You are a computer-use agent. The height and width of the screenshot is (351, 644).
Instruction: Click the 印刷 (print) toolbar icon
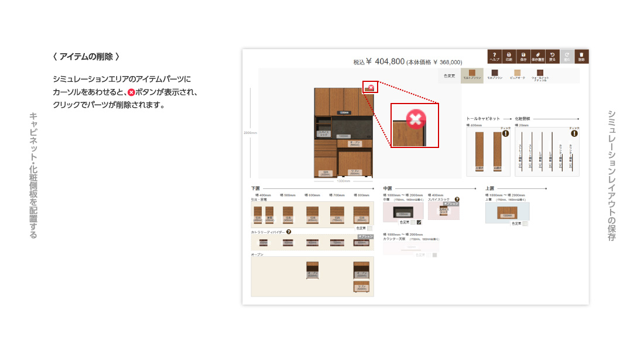(509, 56)
